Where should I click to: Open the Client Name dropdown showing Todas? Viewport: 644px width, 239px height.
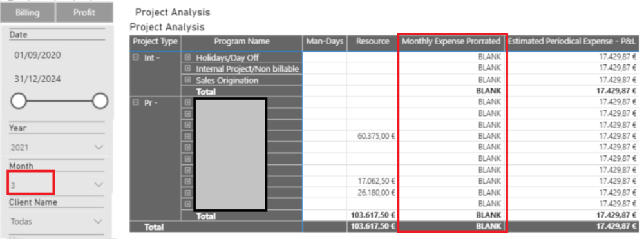57,222
